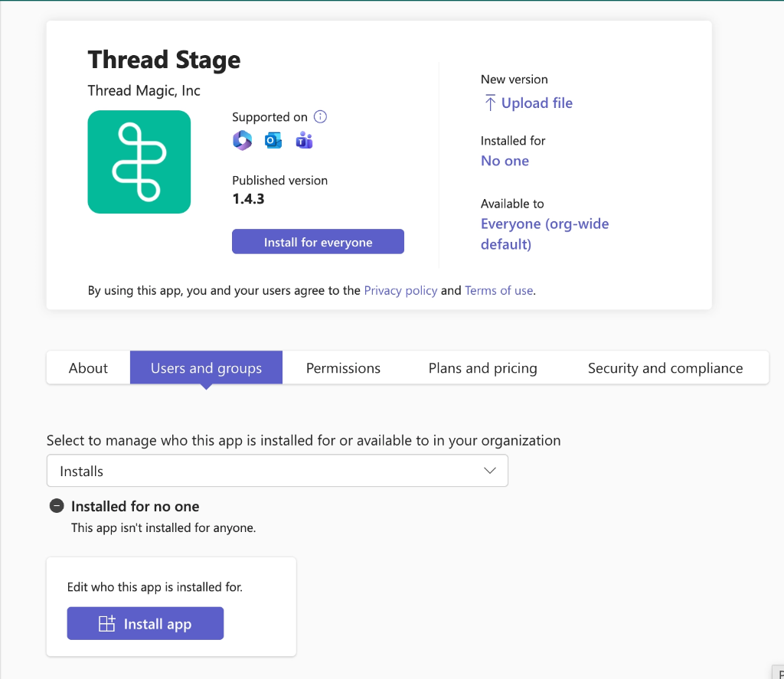Expand the Installs dropdown chevron

(489, 471)
